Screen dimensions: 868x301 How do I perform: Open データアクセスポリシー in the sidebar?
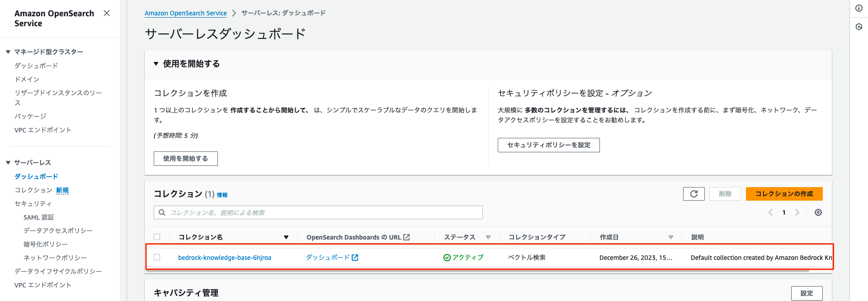click(x=58, y=230)
